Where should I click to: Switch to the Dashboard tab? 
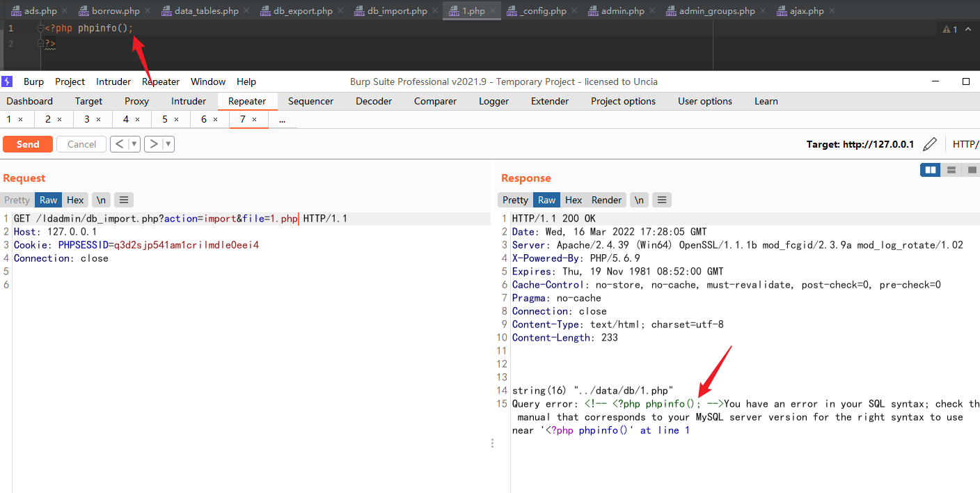30,101
